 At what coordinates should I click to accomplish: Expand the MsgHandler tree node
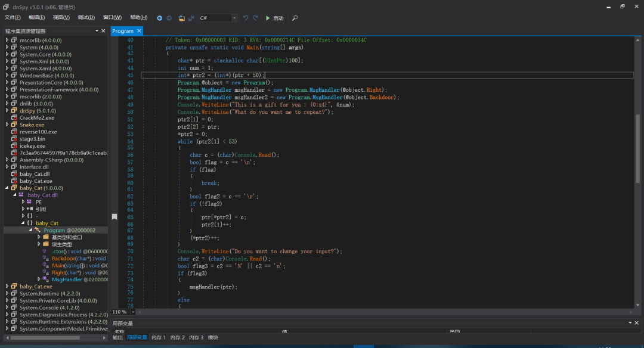pyautogui.click(x=39, y=279)
